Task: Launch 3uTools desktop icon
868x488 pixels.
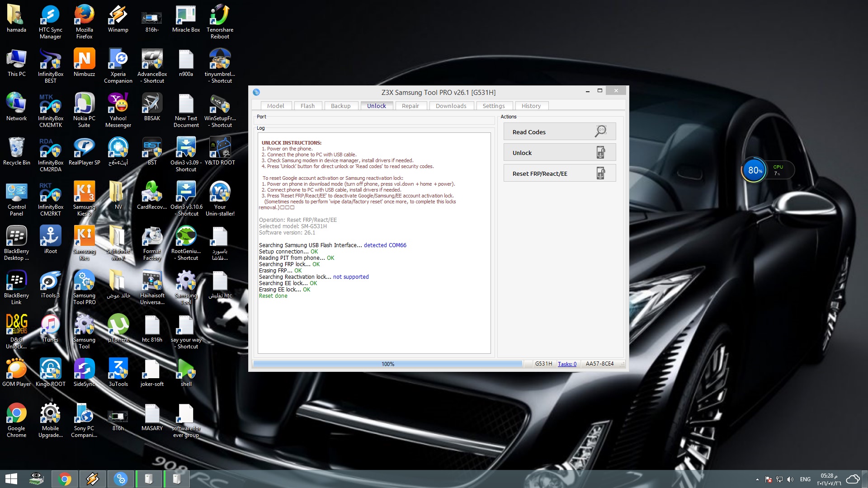Action: tap(118, 373)
